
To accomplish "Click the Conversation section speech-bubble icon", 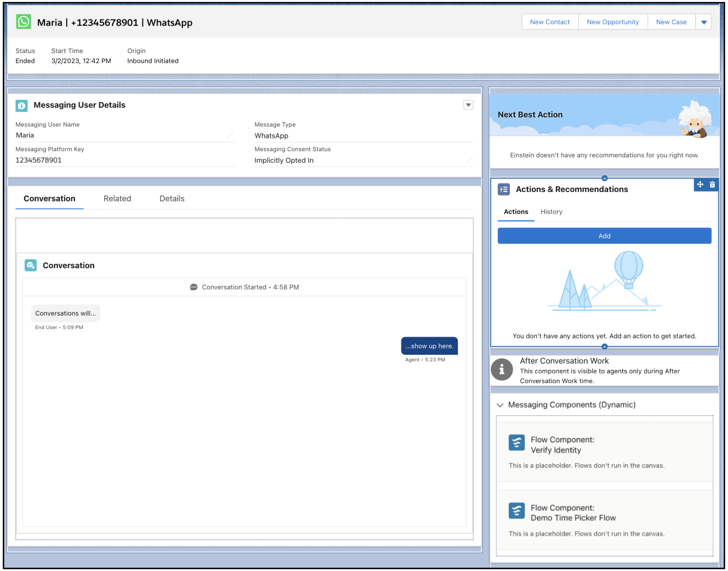I will pos(30,265).
